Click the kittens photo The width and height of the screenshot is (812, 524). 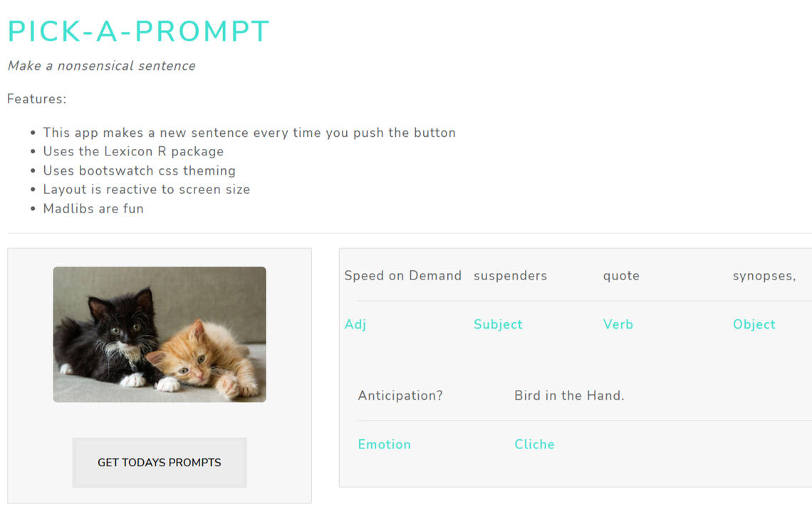[x=159, y=333]
